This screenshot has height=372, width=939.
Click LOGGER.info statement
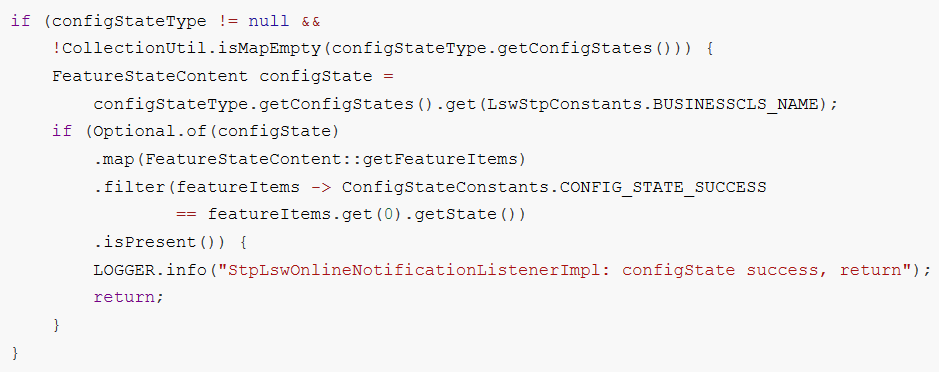151,270
